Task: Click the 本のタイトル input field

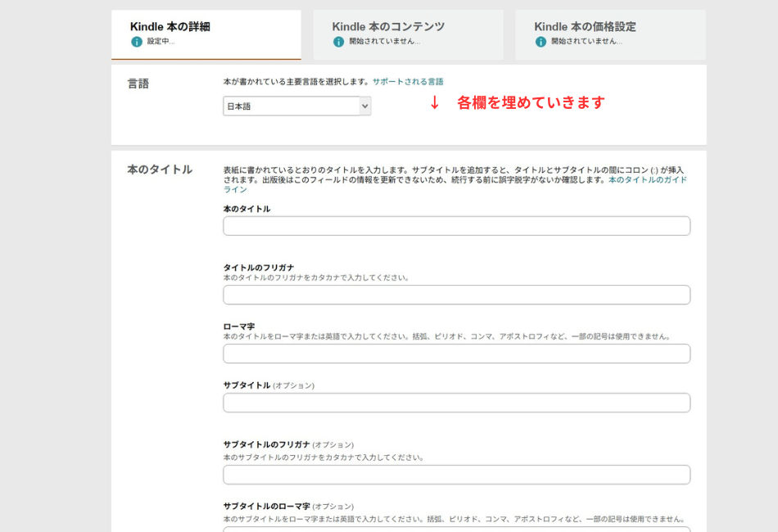Action: (x=455, y=226)
